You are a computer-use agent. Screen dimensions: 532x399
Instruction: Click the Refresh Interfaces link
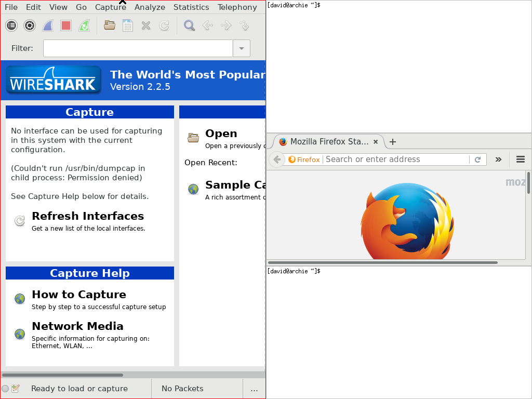click(88, 216)
